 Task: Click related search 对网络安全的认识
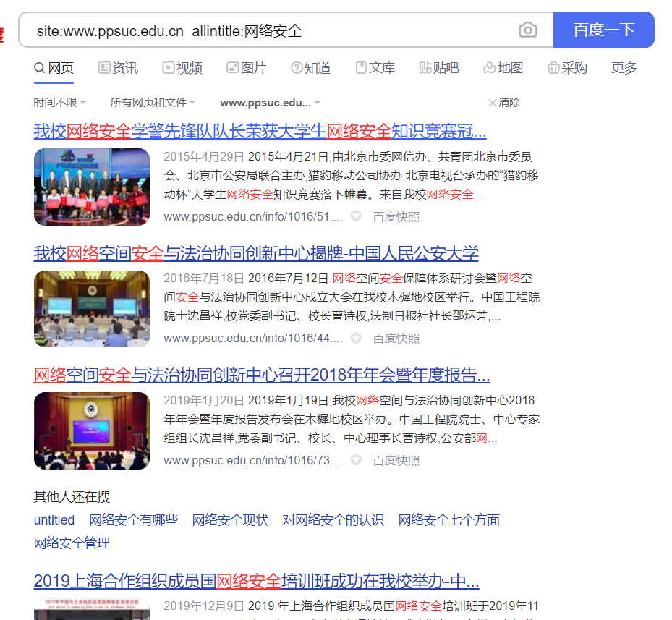point(333,520)
